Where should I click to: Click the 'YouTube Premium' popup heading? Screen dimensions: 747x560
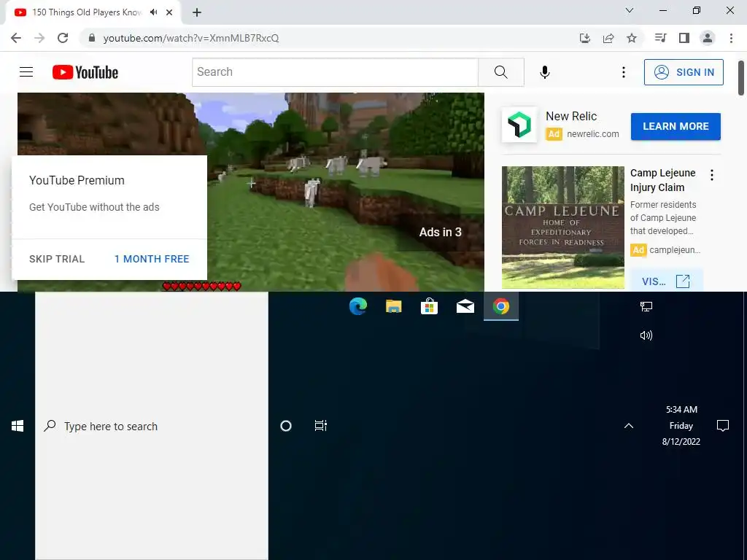click(x=77, y=181)
